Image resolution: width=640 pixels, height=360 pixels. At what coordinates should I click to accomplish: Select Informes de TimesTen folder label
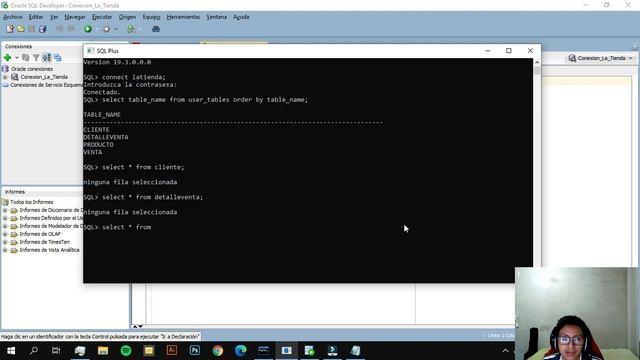[44, 242]
